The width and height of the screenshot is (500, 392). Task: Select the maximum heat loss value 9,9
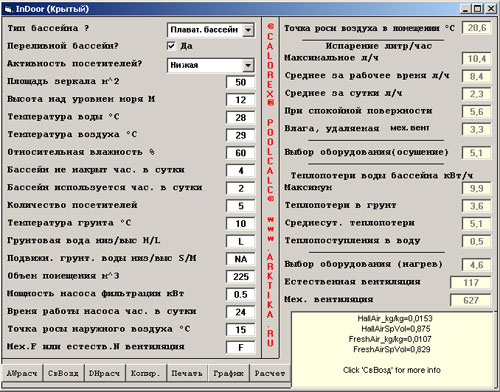(477, 188)
